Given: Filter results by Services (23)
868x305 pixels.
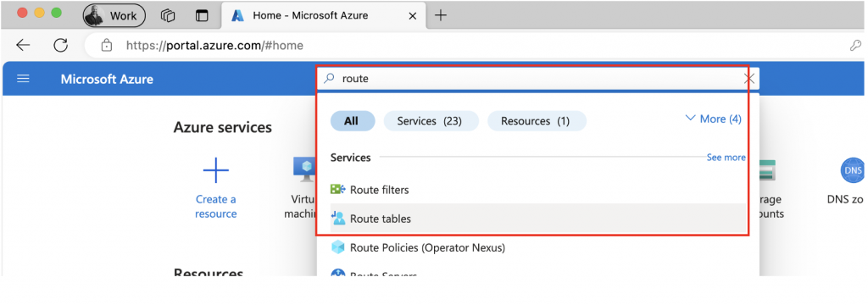Looking at the screenshot, I should 431,120.
